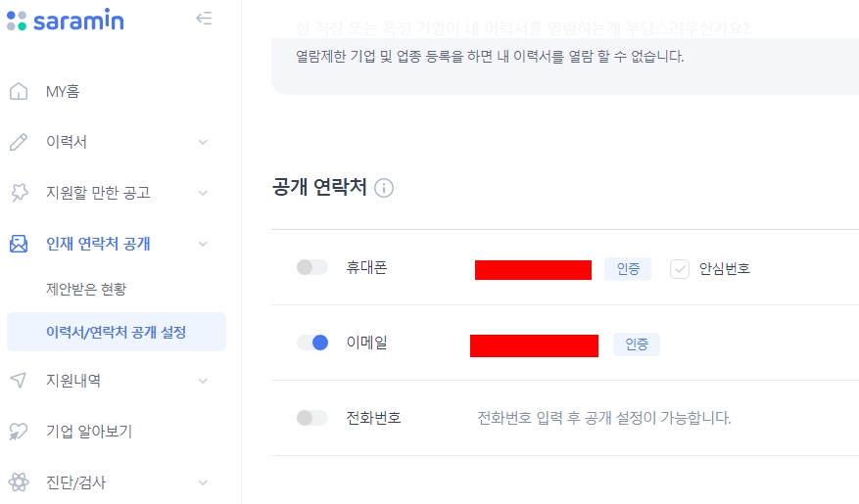
Task: Enable the 휴대폰 visibility toggle
Action: (x=312, y=267)
